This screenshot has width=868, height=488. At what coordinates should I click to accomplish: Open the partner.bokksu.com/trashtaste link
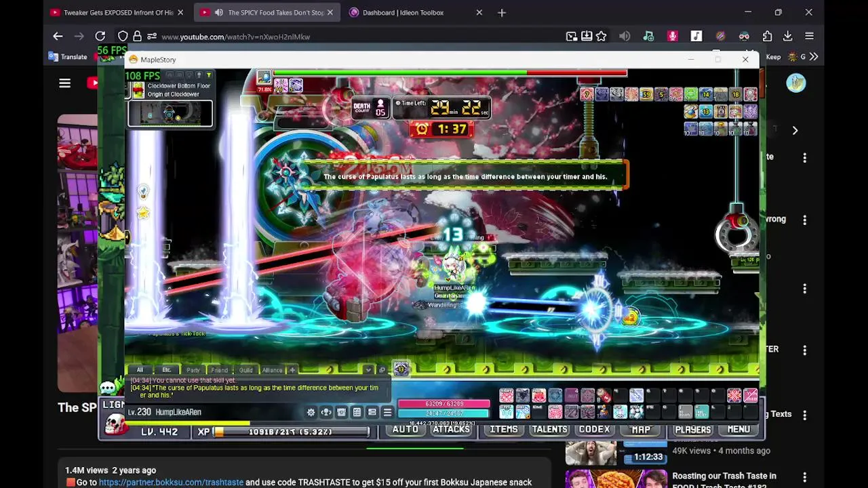pyautogui.click(x=171, y=483)
